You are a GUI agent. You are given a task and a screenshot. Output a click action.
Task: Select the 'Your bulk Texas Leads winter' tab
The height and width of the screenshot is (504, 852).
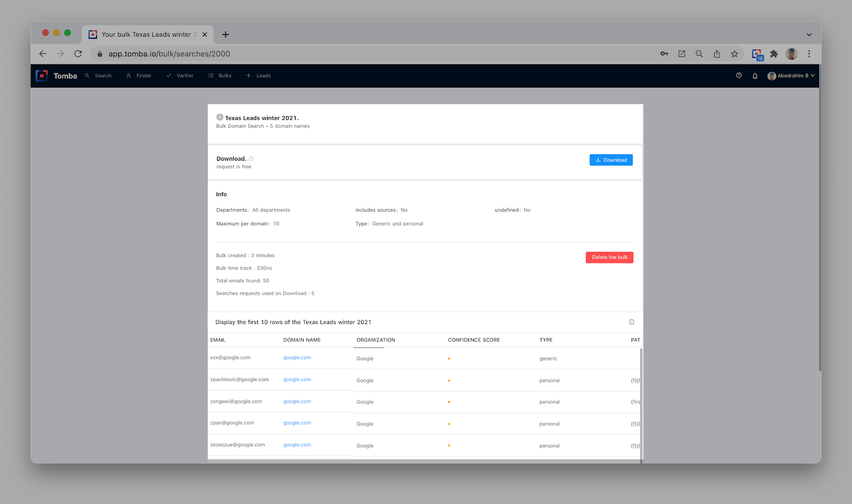(x=148, y=34)
